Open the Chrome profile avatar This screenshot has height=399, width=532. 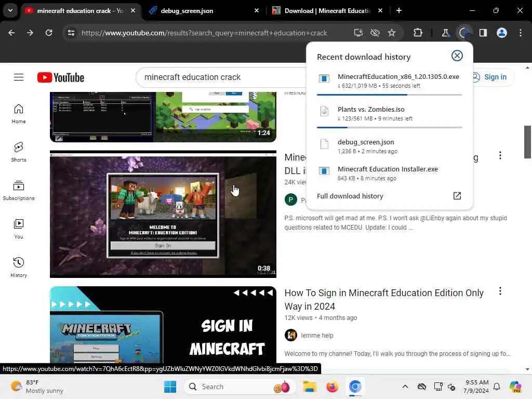pos(502,33)
